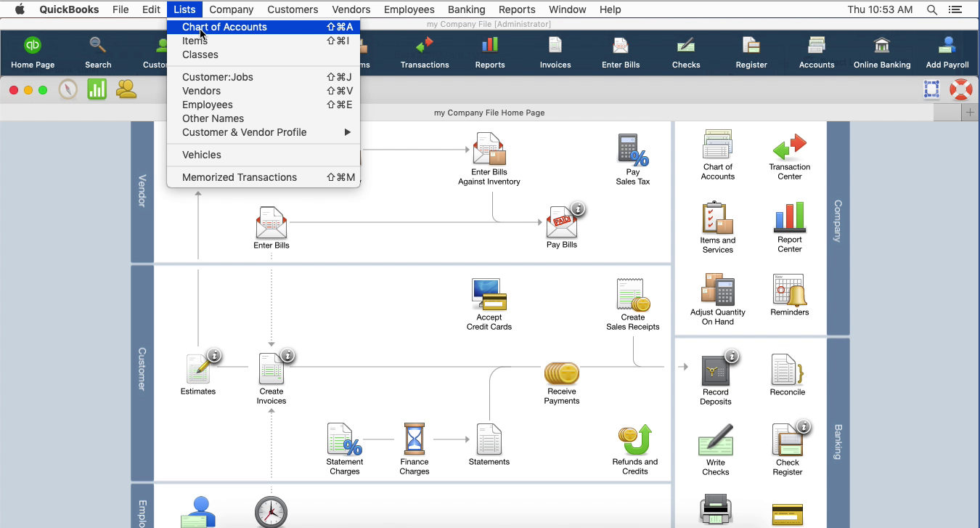Select Vendors entry in Lists dropdown
The image size is (980, 528).
point(263,91)
